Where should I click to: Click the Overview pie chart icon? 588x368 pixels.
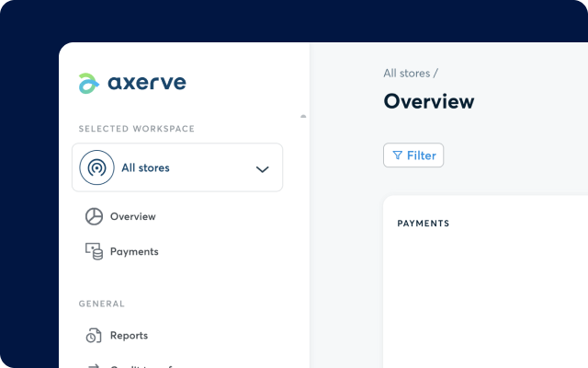94,216
